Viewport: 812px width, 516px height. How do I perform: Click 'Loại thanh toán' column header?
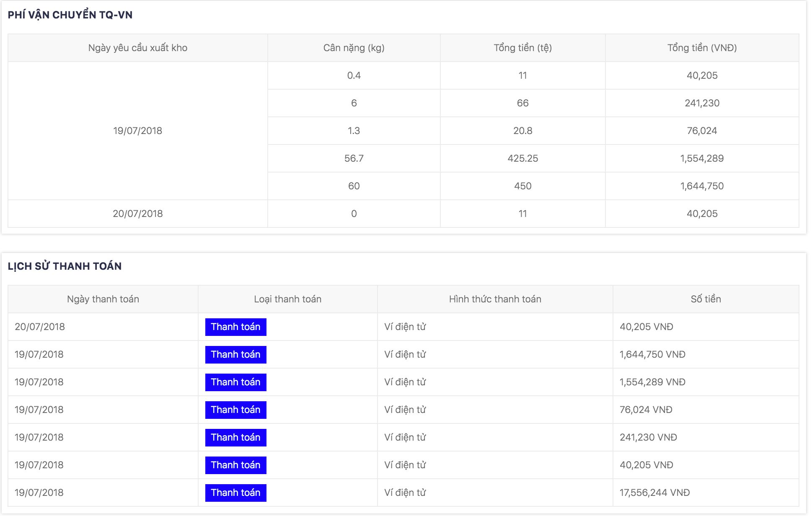click(288, 299)
